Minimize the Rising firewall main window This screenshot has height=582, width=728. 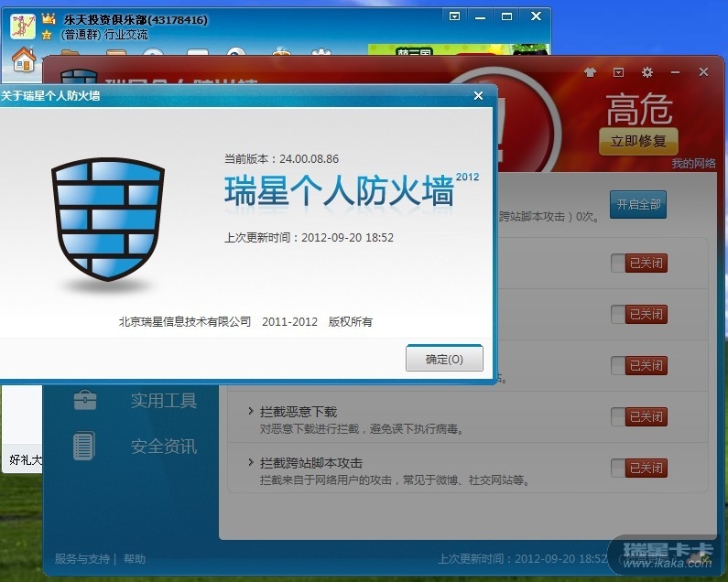(x=675, y=72)
